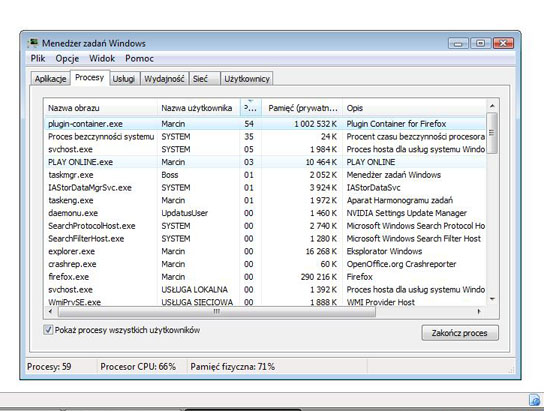Screen dimensions: 544x411
Task: Click 'Aparat Harmonogramu zadań' description
Action: click(x=400, y=200)
